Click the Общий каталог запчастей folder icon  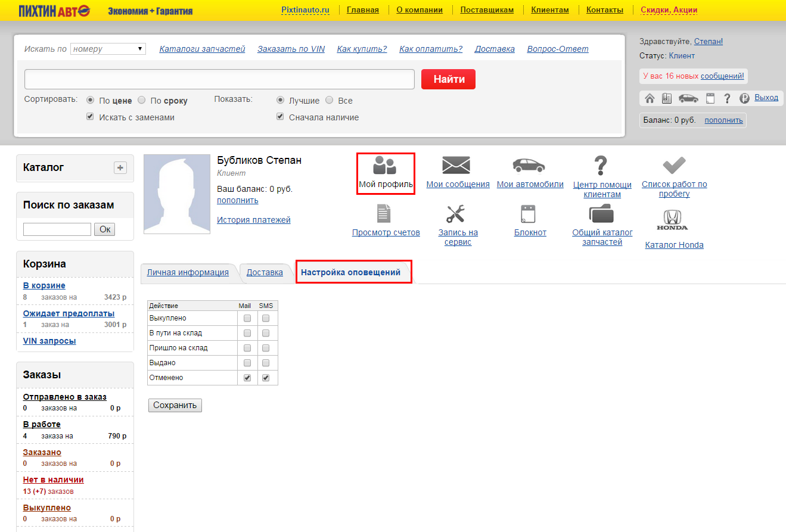[x=601, y=213]
